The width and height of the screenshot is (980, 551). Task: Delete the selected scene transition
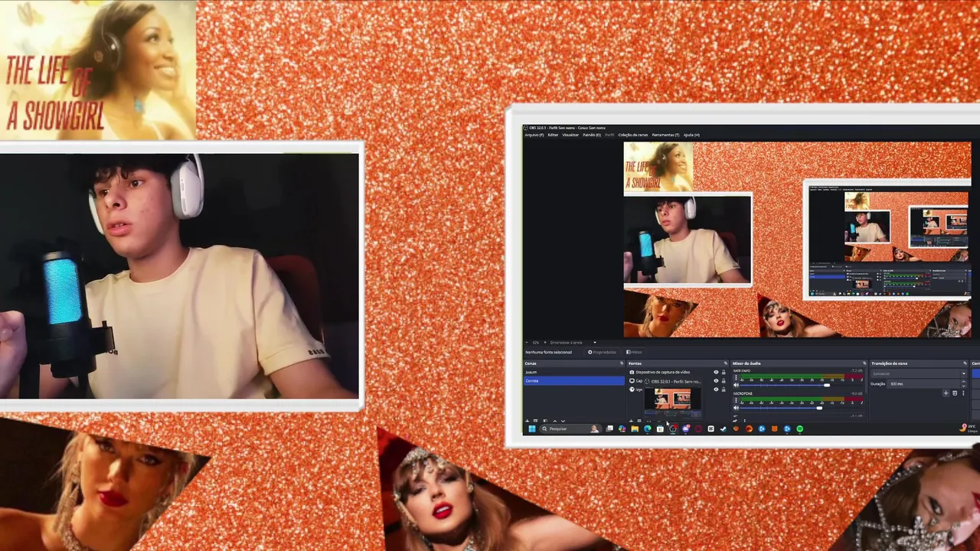point(955,393)
